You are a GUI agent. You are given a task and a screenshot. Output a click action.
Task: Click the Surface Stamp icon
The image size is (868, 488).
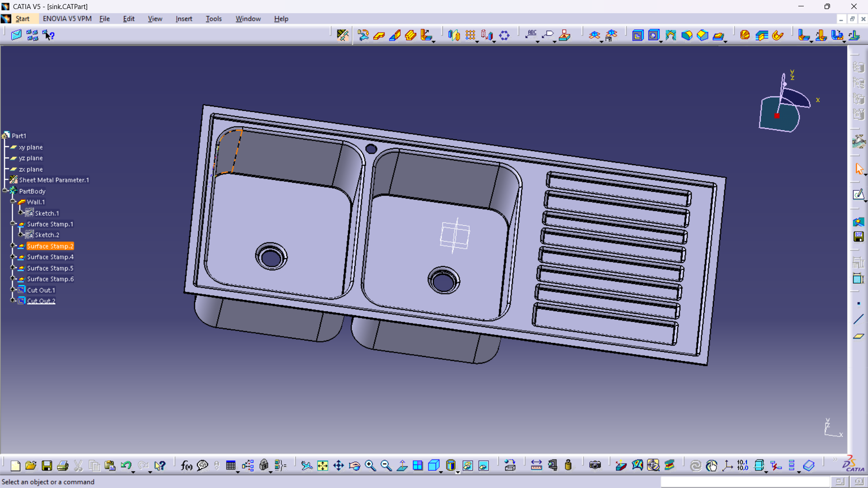(718, 35)
